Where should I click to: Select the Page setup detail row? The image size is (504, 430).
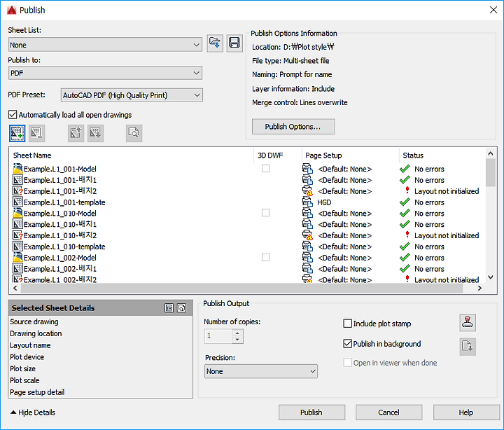100,392
